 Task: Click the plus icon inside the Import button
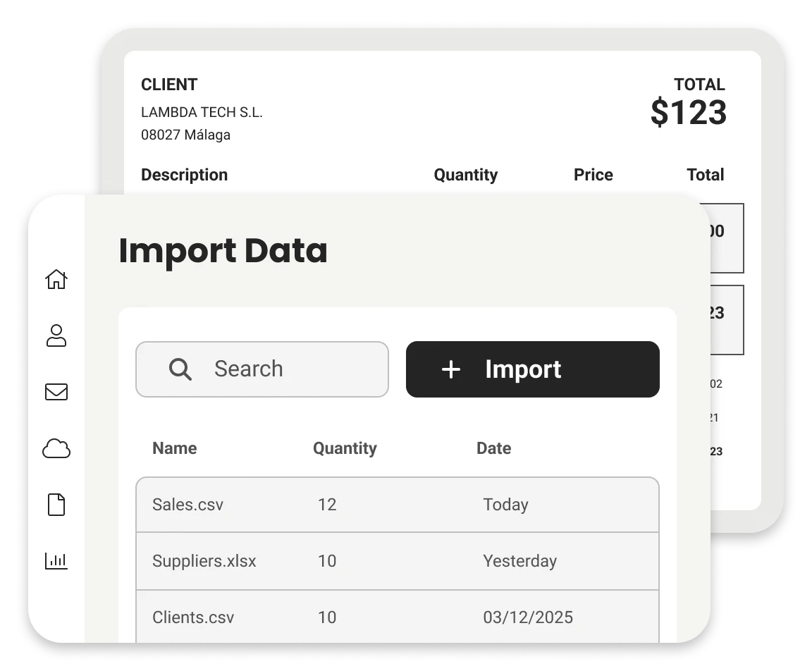(x=450, y=369)
